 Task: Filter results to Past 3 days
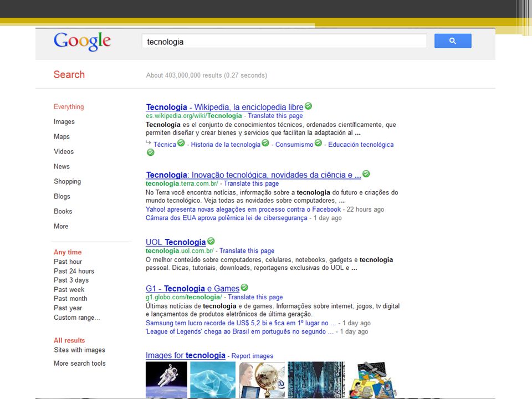[71, 280]
